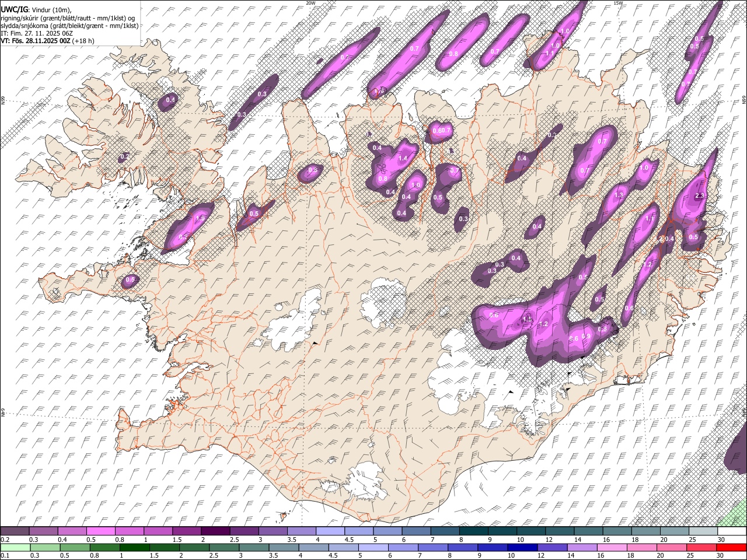747x560 pixels.
Task: Click the '0.2' label in the snow legend
Action: click(5, 540)
